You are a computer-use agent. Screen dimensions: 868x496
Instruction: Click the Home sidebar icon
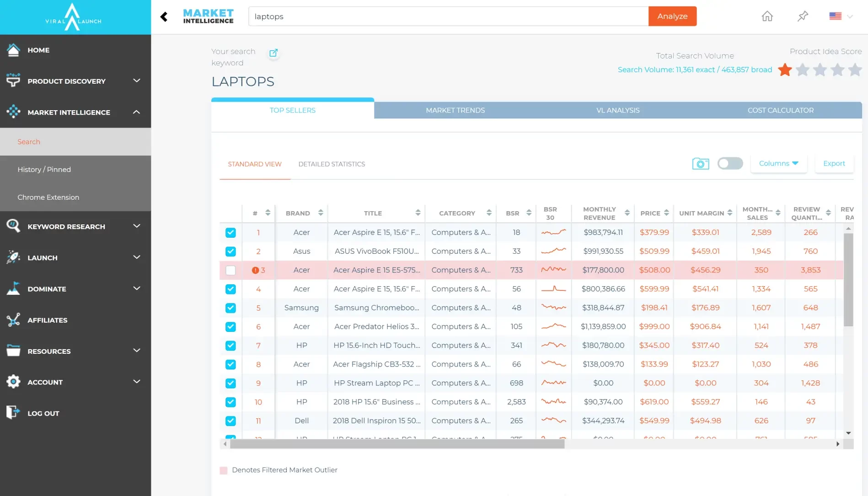pos(13,50)
